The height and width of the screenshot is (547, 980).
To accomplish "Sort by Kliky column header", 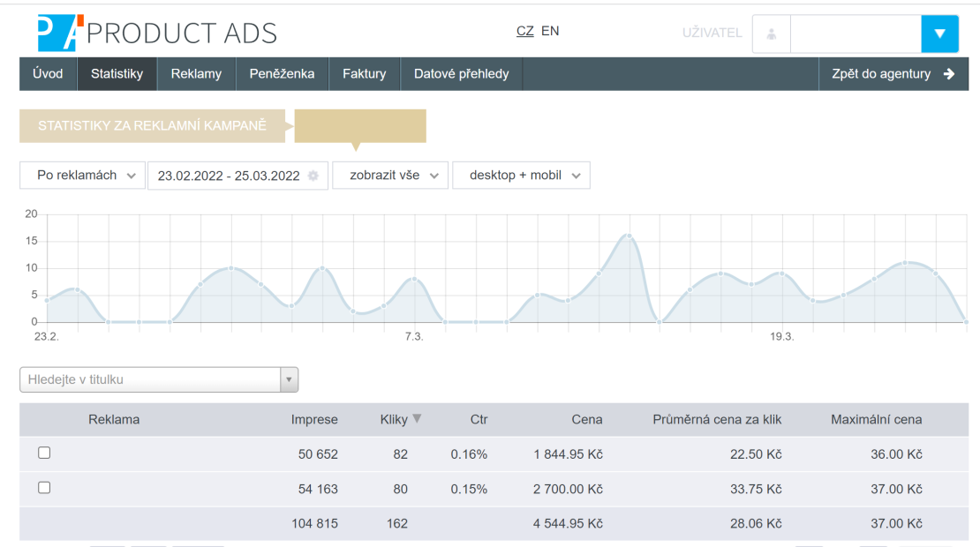I will point(394,420).
